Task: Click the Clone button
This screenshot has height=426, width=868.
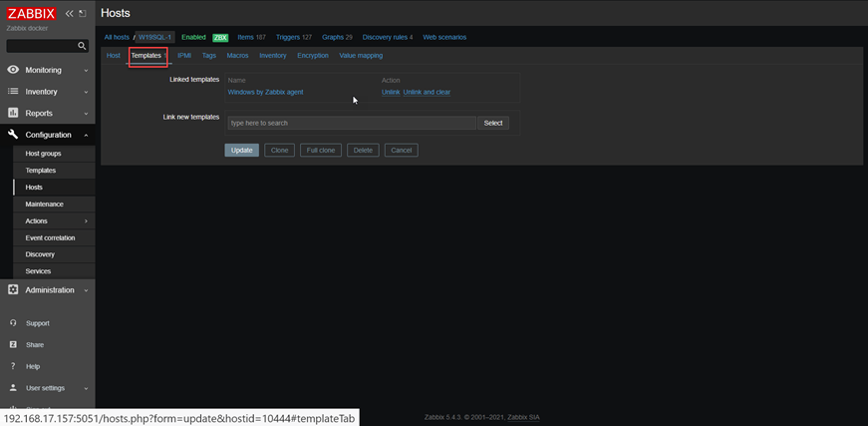Action: [x=280, y=150]
